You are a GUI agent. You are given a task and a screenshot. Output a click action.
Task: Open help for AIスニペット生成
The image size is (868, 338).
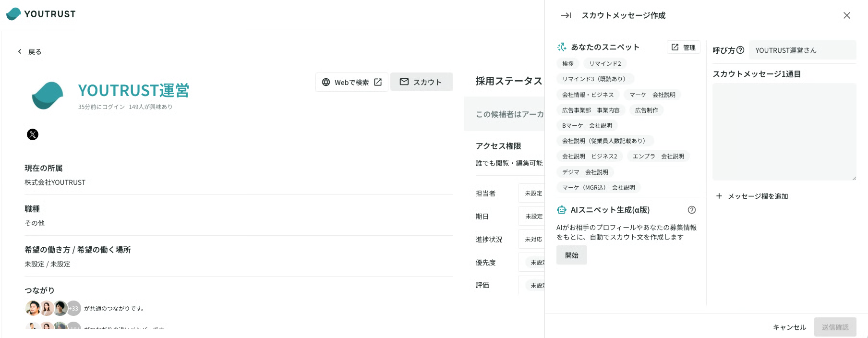[x=692, y=210]
